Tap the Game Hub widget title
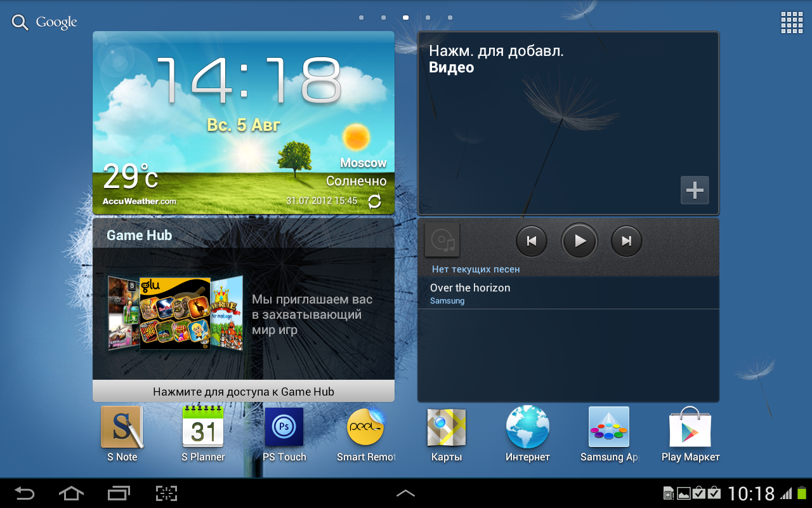 [x=139, y=236]
